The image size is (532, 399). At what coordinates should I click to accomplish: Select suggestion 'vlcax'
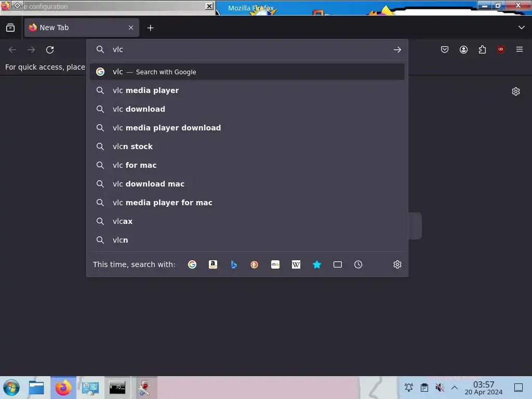(247, 221)
